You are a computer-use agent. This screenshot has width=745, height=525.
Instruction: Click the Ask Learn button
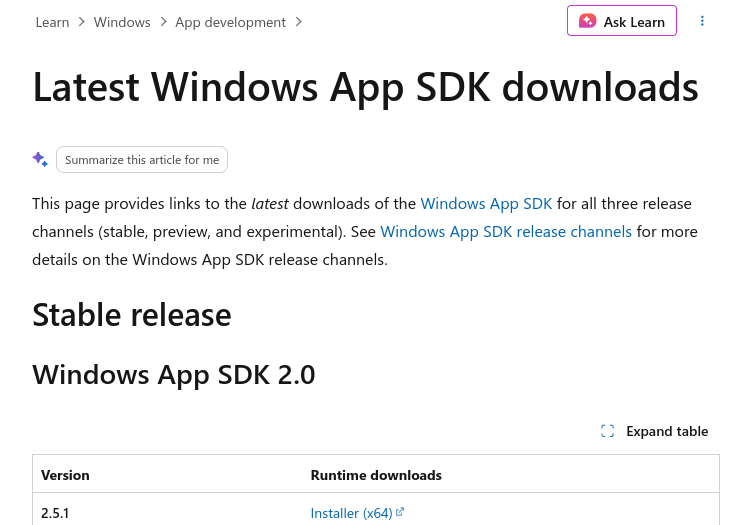pos(621,21)
